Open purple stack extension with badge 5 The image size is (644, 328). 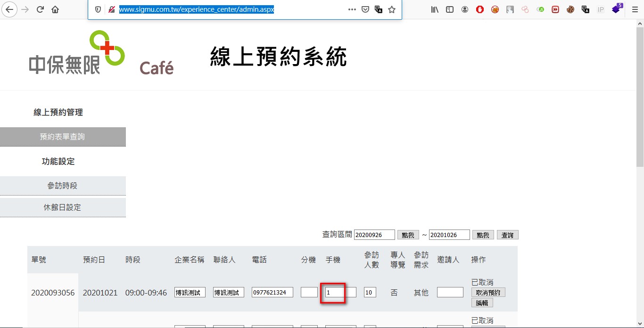click(x=617, y=8)
